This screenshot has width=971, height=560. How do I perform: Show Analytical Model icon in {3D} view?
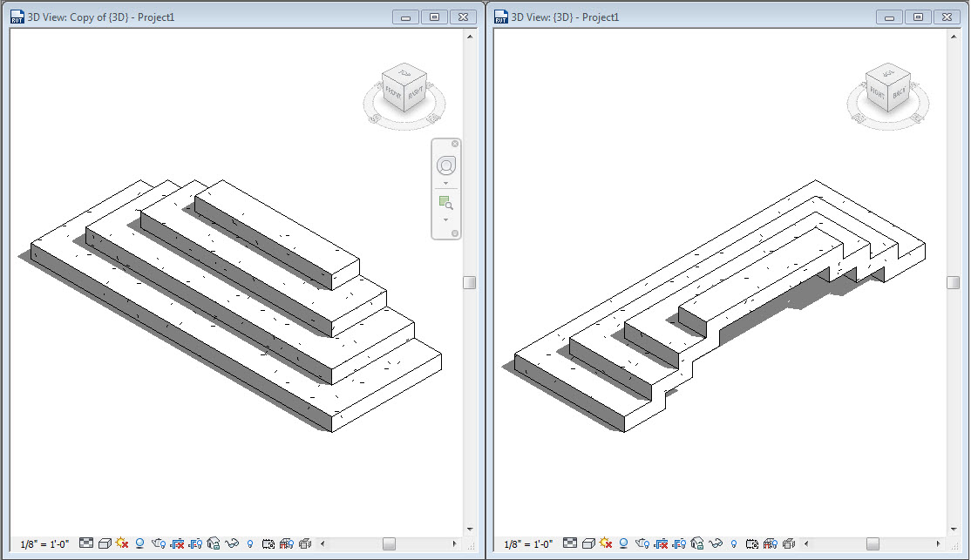[770, 544]
